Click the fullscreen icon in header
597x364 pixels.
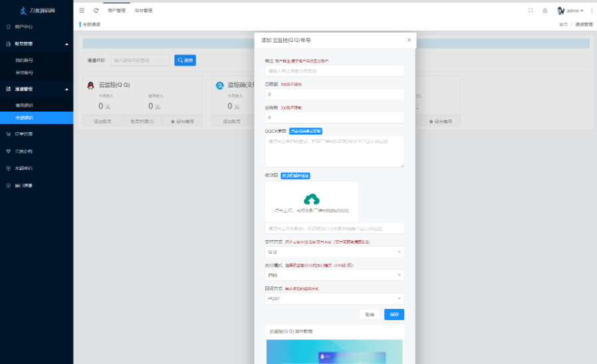click(x=531, y=11)
